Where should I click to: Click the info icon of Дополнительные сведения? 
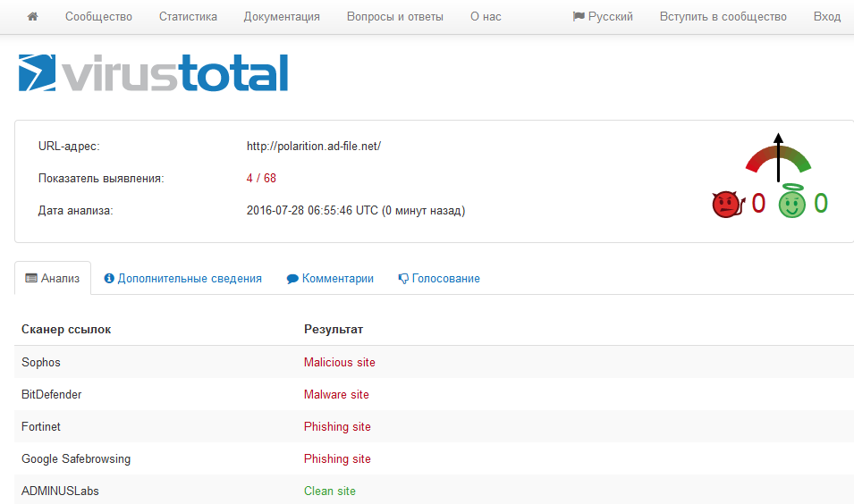(109, 278)
